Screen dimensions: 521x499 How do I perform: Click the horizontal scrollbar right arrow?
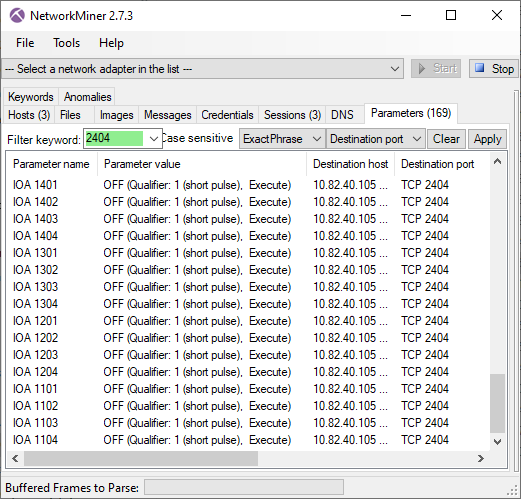click(480, 459)
